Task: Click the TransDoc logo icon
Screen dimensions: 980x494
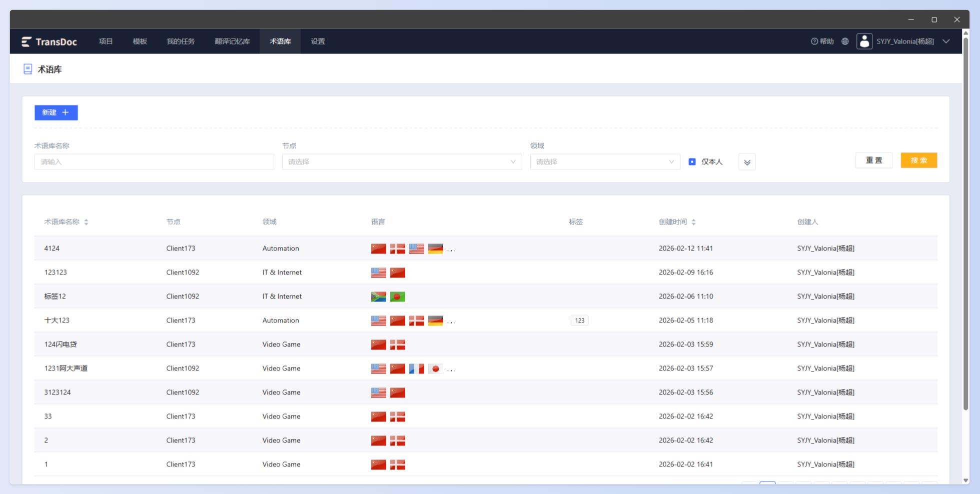Action: (27, 41)
